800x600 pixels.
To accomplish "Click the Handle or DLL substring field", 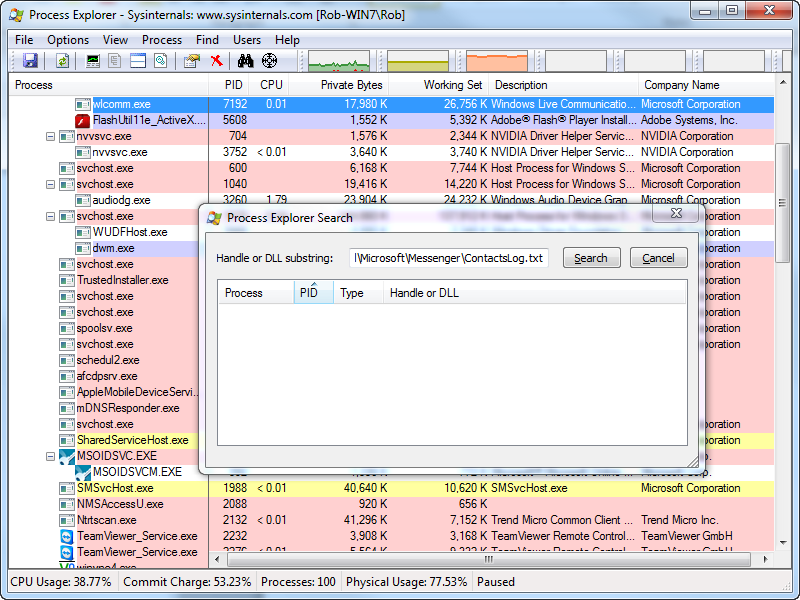I will (450, 258).
